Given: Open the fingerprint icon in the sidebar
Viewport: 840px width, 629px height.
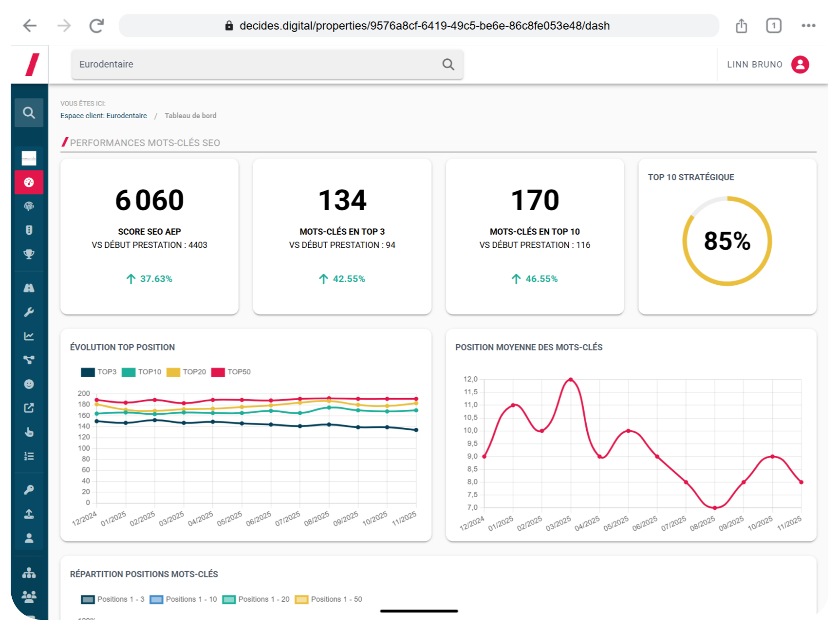Looking at the screenshot, I should pyautogui.click(x=29, y=207).
